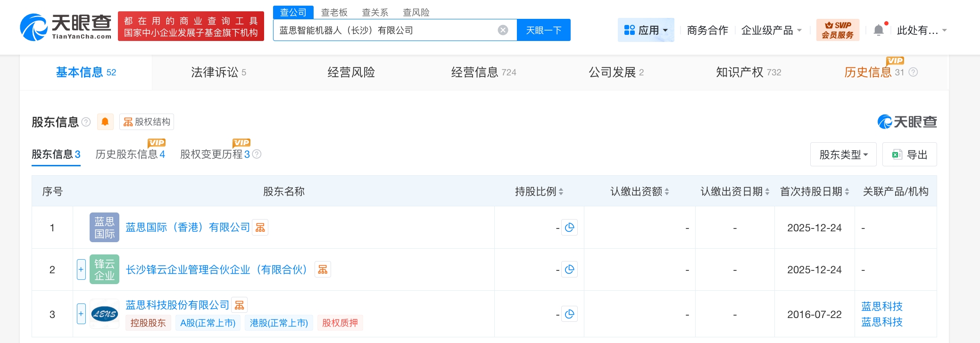Click the orange bell alert icon beside 股东信息
980x343 pixels.
point(105,122)
